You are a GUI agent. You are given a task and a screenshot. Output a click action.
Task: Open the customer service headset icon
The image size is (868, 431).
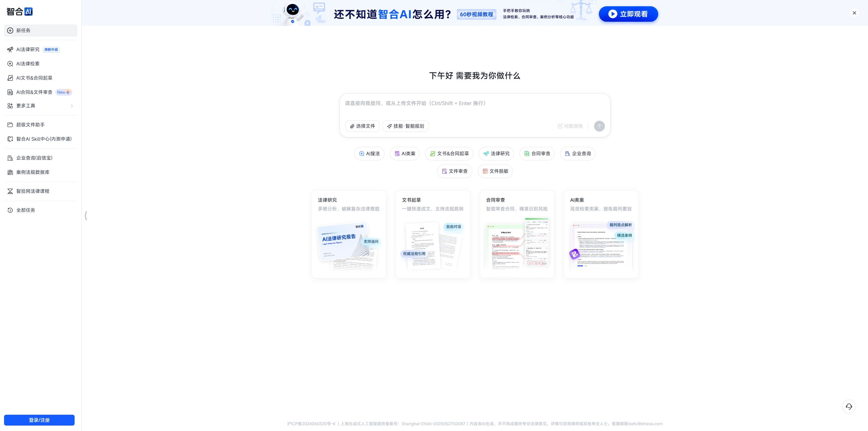pos(849,407)
